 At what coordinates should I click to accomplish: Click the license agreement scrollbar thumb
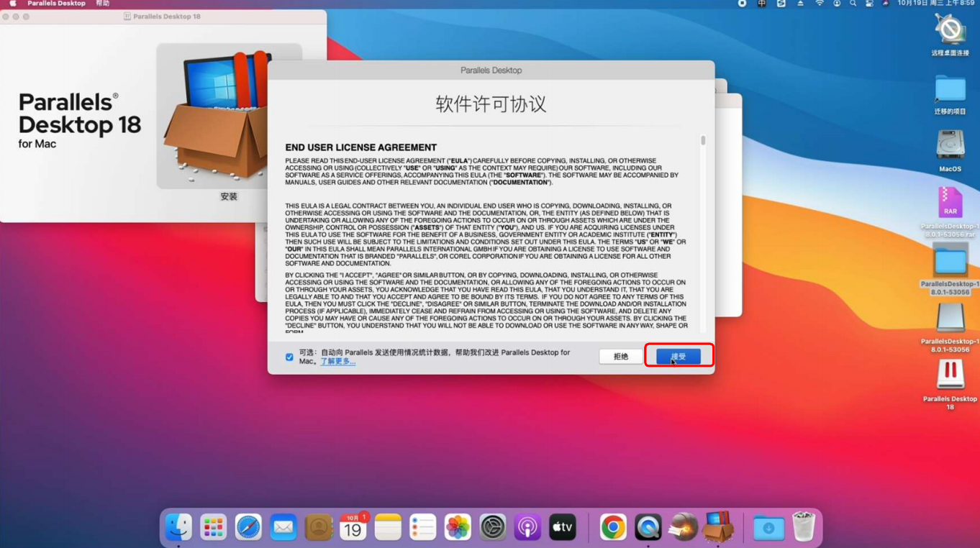tap(703, 141)
